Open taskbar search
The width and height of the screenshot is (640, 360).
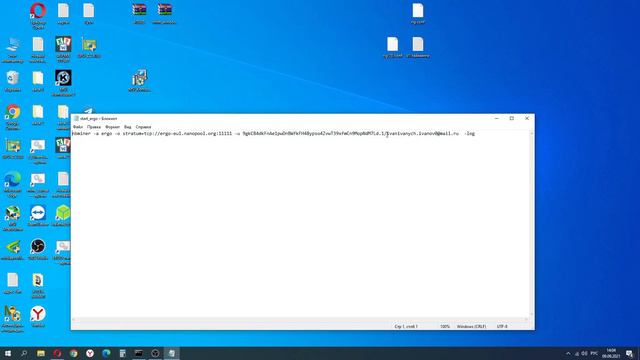pyautogui.click(x=24, y=353)
